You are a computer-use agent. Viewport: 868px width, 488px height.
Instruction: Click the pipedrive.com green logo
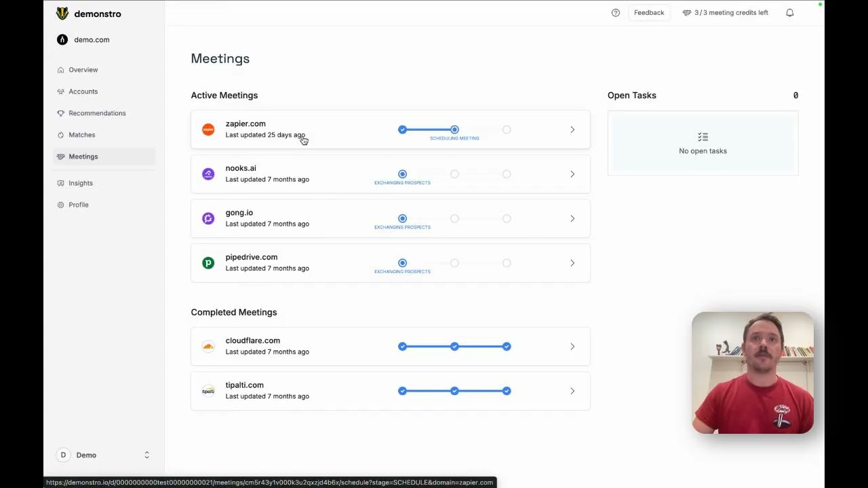(x=208, y=263)
